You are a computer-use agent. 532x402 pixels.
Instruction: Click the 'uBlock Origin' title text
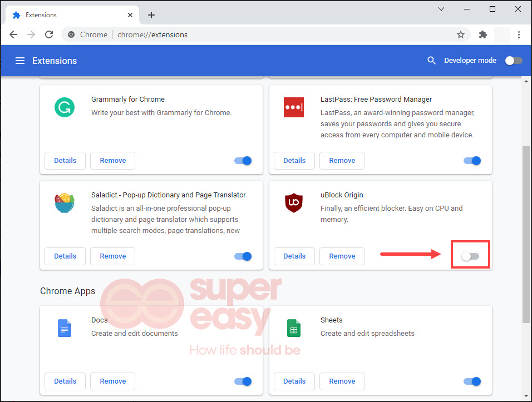(x=342, y=195)
